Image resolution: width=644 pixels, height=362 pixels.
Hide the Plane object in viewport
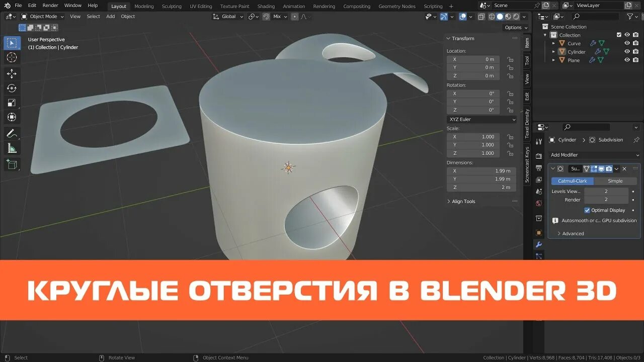tap(627, 60)
